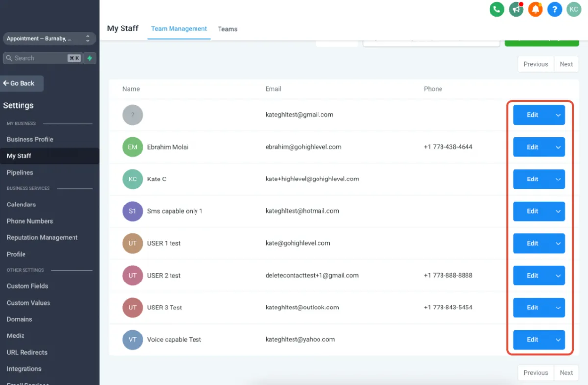
Task: Open URL Redirects settings
Action: coord(27,353)
